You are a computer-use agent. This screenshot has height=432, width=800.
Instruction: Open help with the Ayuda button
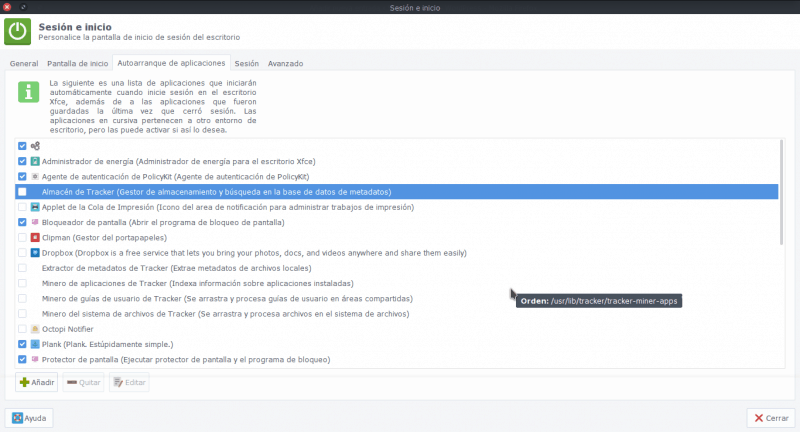tap(29, 417)
